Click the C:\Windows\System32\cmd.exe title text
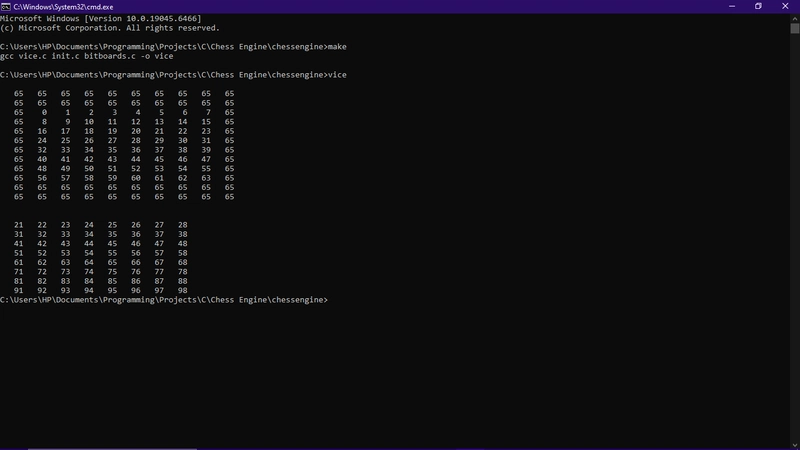800x450 pixels. pos(58,6)
